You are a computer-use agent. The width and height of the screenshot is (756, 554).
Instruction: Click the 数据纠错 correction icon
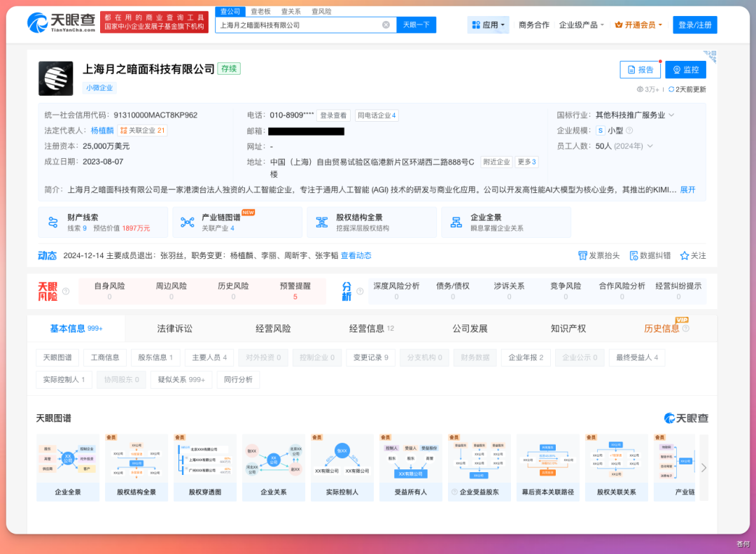(x=633, y=256)
